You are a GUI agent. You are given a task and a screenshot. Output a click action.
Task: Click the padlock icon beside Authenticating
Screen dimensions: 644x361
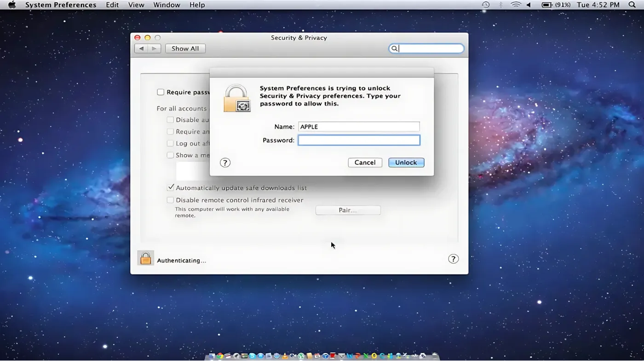tap(145, 259)
